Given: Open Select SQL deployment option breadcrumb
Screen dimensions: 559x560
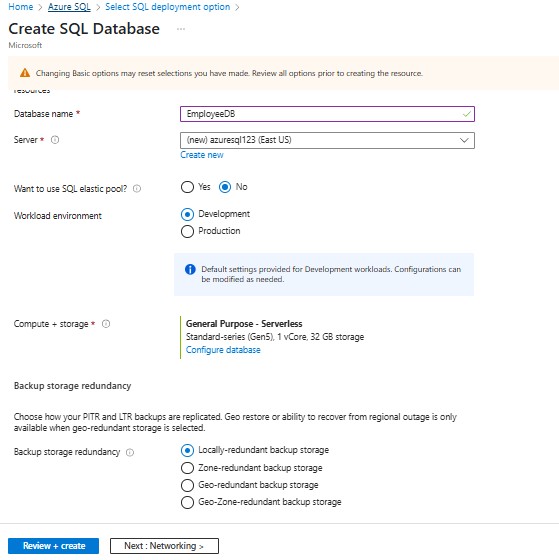Looking at the screenshot, I should [168, 7].
